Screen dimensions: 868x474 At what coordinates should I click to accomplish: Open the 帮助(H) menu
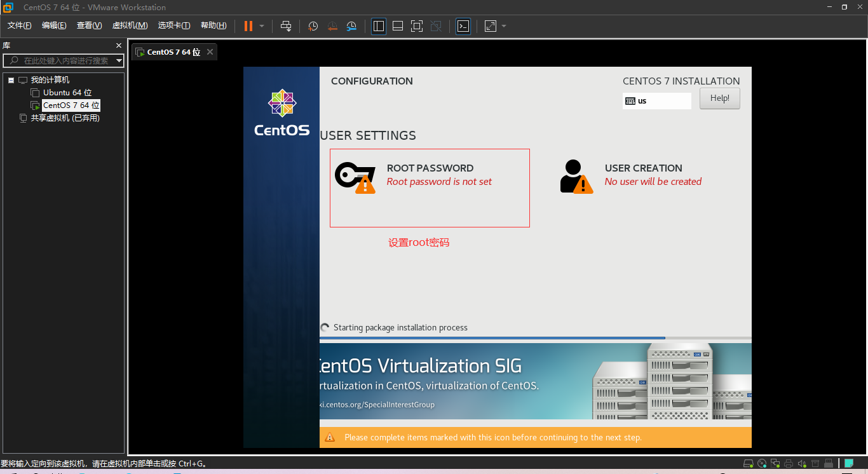pyautogui.click(x=214, y=25)
